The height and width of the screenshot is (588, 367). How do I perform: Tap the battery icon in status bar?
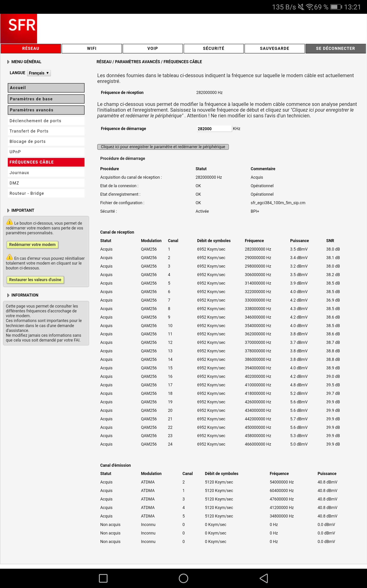coord(336,7)
